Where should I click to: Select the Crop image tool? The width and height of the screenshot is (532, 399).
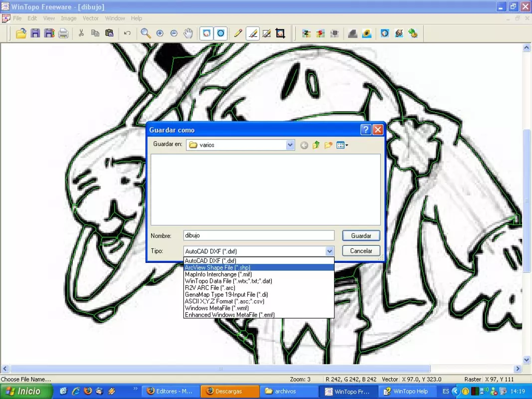tap(280, 33)
